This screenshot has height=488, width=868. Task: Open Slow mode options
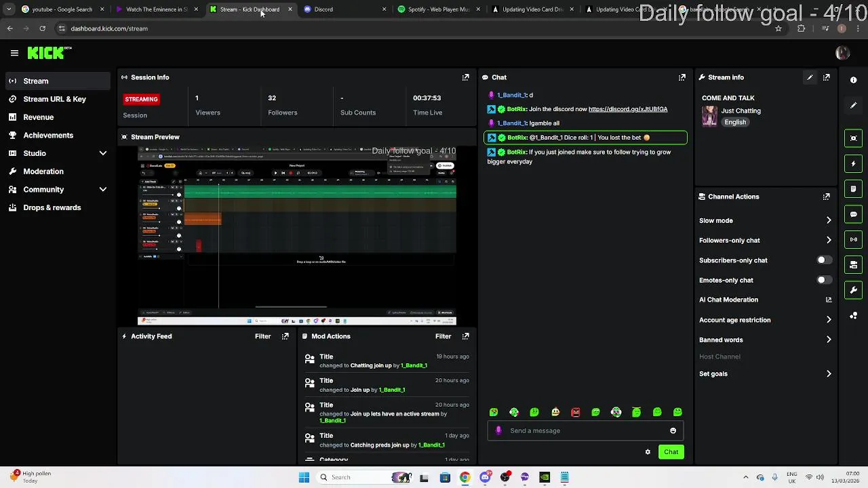click(x=765, y=220)
